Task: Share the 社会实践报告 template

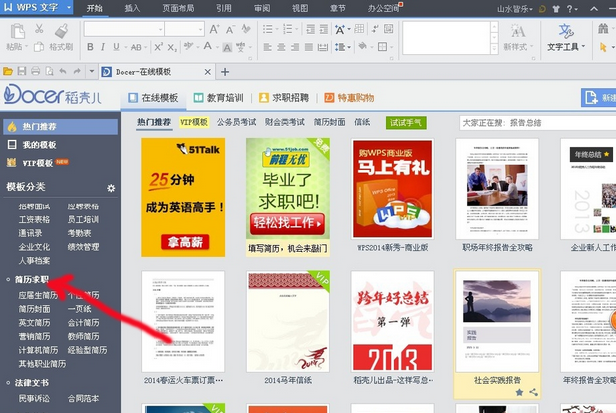Action: [533, 392]
